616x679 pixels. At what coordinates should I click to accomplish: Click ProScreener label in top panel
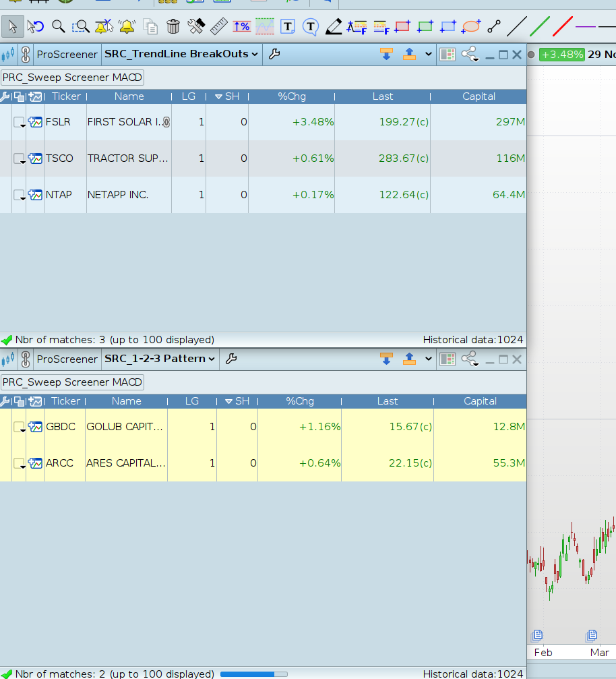pyautogui.click(x=67, y=55)
